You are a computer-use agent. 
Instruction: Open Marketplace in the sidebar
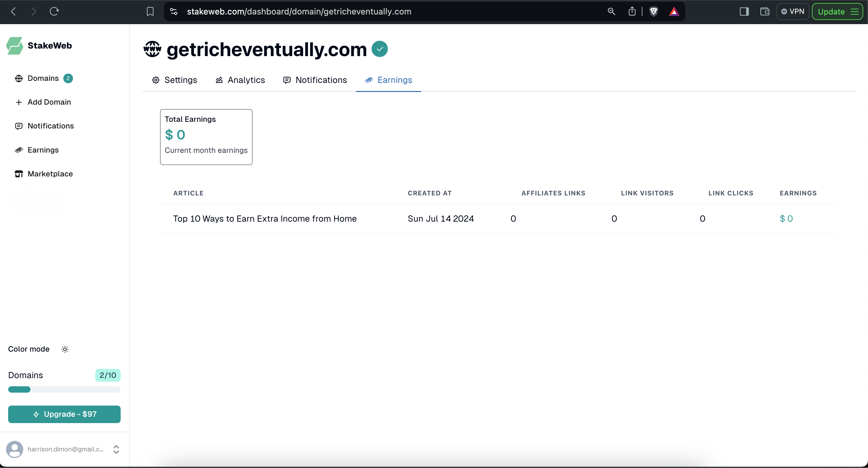50,174
